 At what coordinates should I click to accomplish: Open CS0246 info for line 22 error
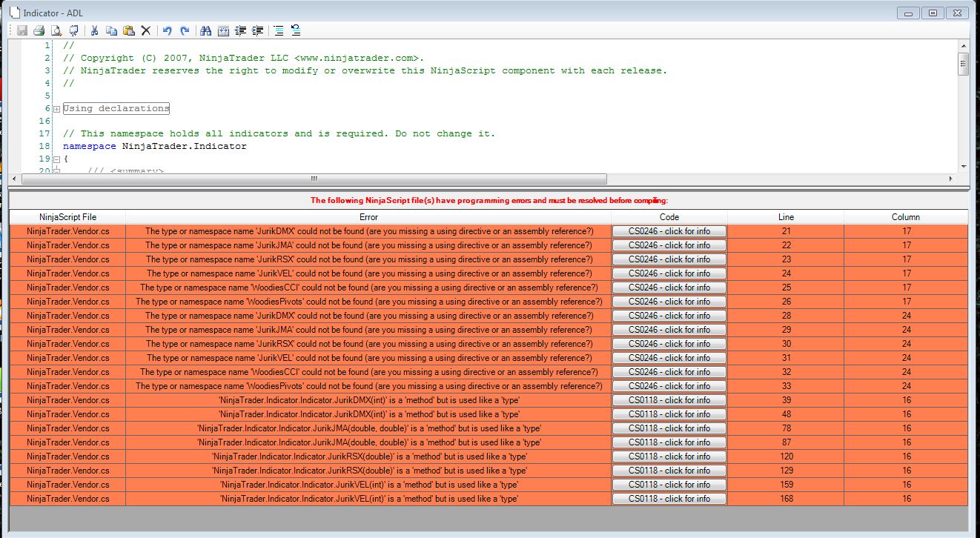point(669,245)
